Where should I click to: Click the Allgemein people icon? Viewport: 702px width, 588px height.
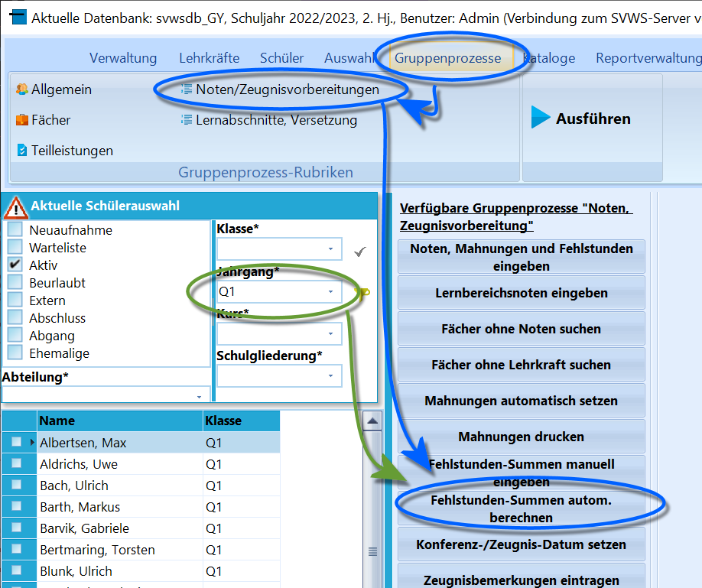tap(22, 89)
